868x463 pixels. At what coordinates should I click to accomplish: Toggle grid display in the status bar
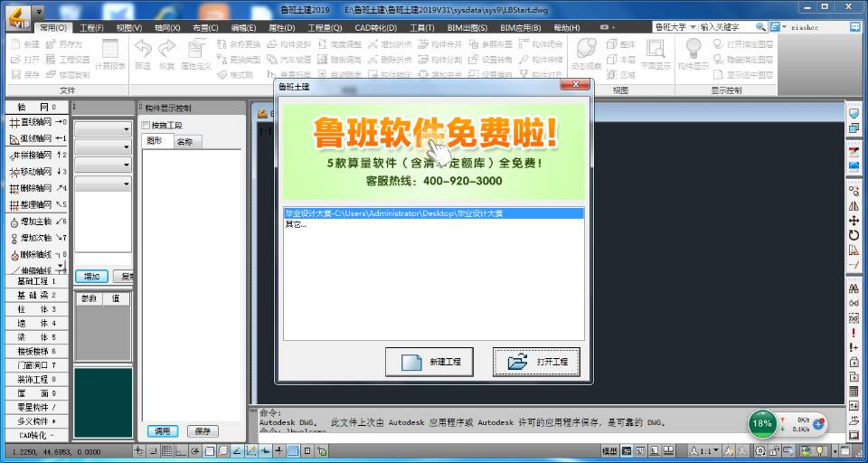[x=166, y=451]
